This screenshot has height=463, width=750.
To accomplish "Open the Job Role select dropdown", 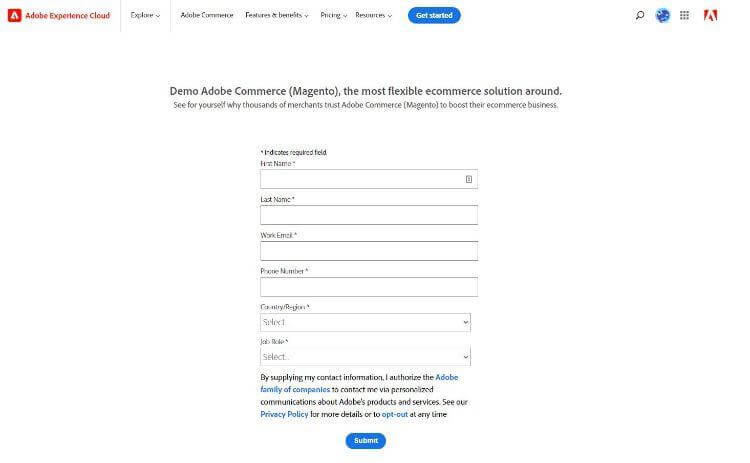I will (365, 357).
